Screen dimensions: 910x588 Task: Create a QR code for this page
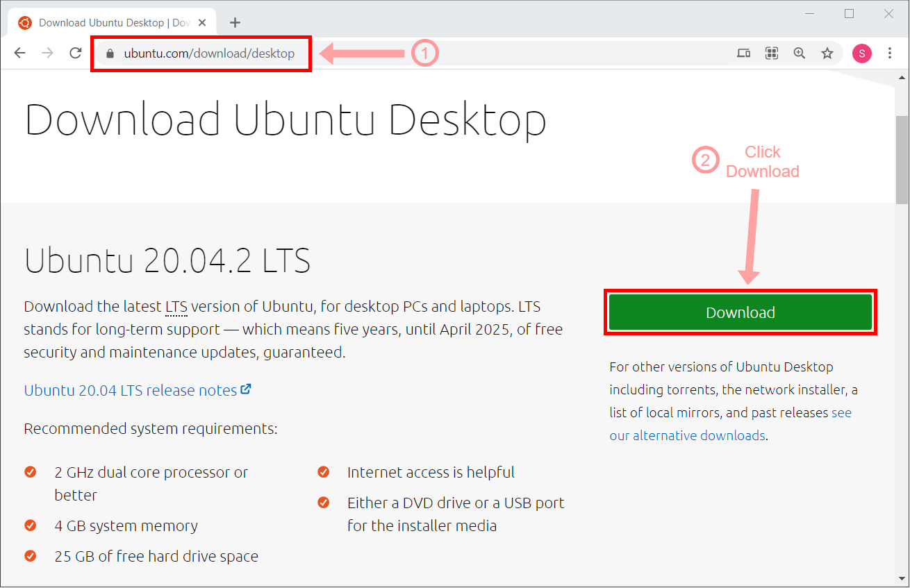pyautogui.click(x=771, y=53)
